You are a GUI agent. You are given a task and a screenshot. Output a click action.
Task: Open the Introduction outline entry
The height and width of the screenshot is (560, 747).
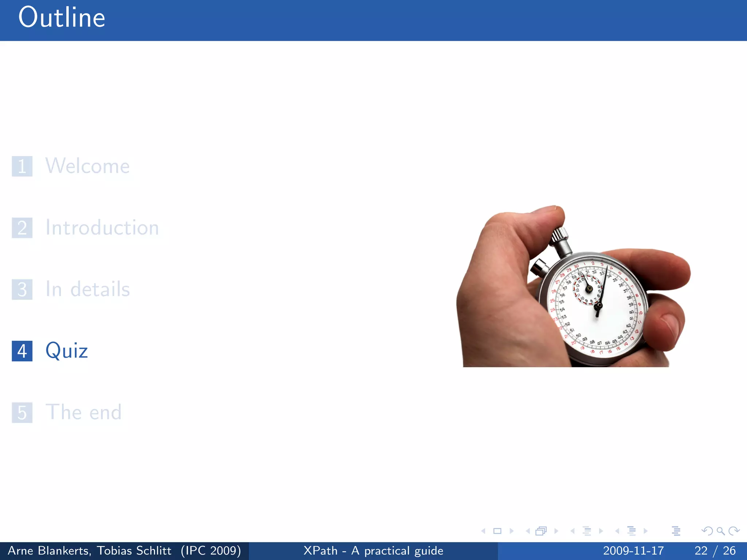click(x=102, y=228)
